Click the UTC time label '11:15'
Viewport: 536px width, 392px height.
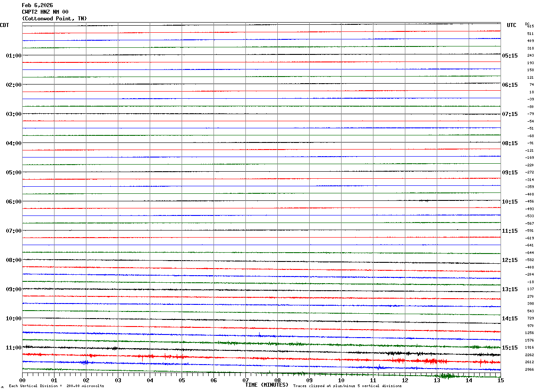(x=510, y=231)
